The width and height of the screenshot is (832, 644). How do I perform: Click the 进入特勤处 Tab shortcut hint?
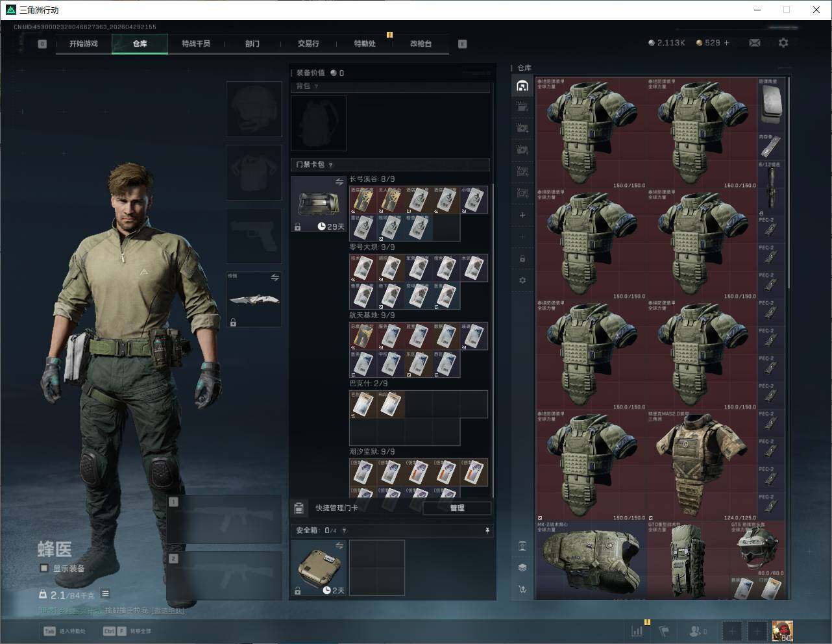pyautogui.click(x=65, y=631)
